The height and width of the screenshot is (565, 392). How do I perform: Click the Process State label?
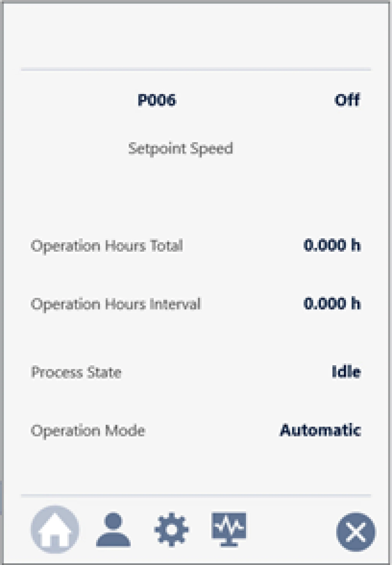pos(76,372)
